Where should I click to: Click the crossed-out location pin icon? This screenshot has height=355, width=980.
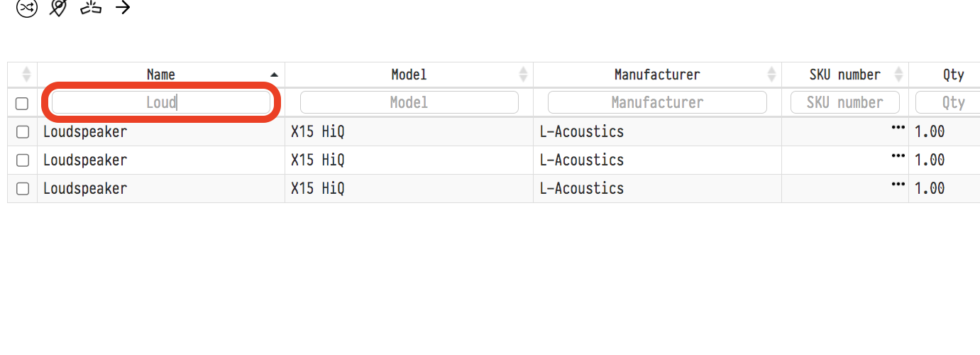click(58, 8)
